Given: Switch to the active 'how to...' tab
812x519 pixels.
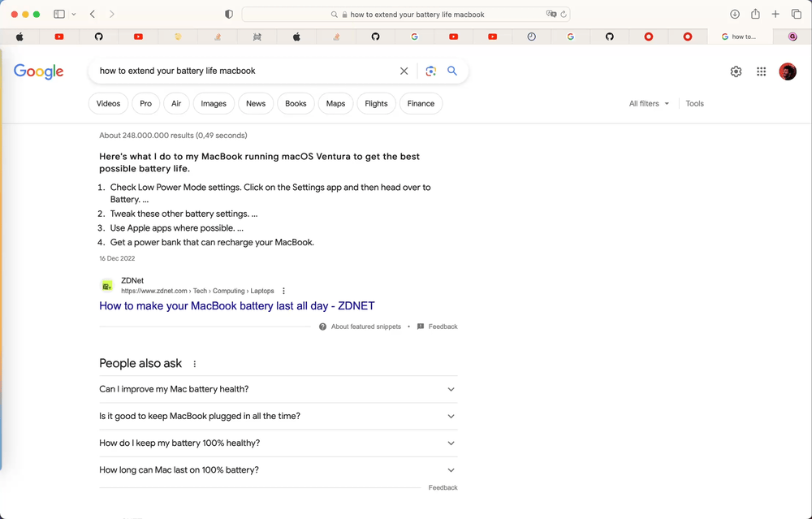Looking at the screenshot, I should pyautogui.click(x=739, y=37).
